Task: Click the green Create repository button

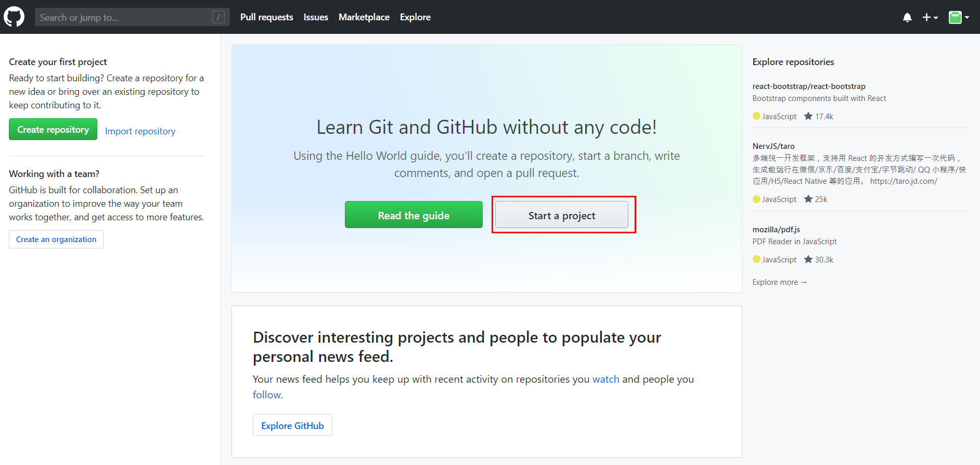Action: coord(53,129)
